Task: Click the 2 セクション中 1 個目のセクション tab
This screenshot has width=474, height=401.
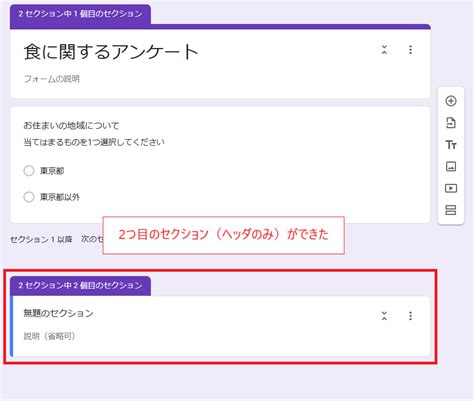Action: click(x=80, y=14)
